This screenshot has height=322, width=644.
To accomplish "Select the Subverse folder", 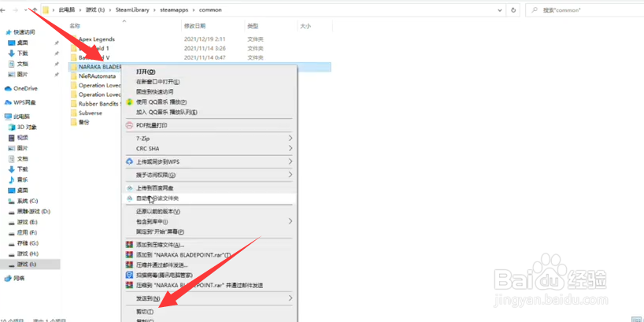I will tap(91, 113).
